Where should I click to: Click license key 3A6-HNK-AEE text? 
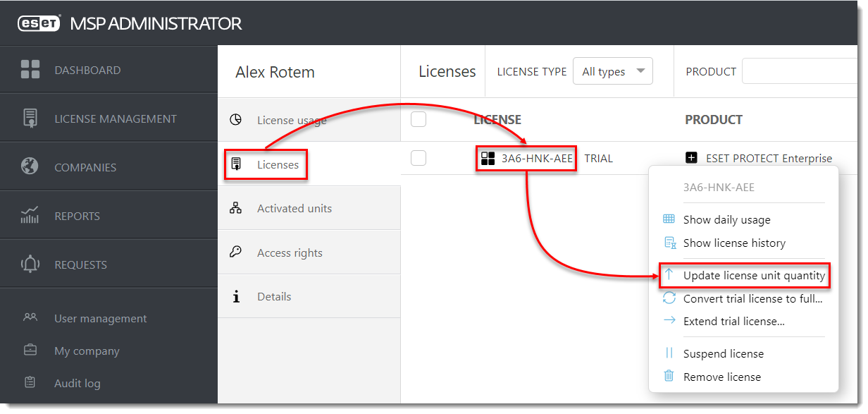pyautogui.click(x=537, y=158)
